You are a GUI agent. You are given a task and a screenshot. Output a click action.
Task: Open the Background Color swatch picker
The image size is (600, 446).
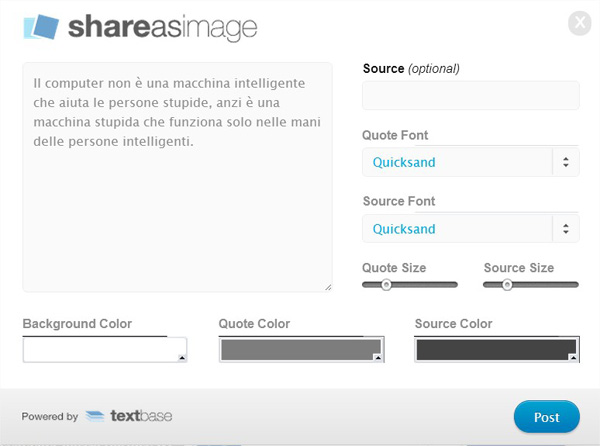105,350
